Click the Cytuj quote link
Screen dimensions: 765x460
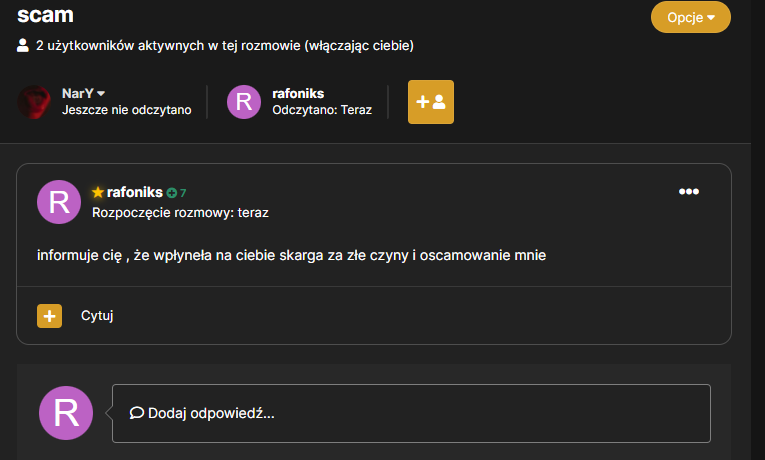tap(97, 316)
